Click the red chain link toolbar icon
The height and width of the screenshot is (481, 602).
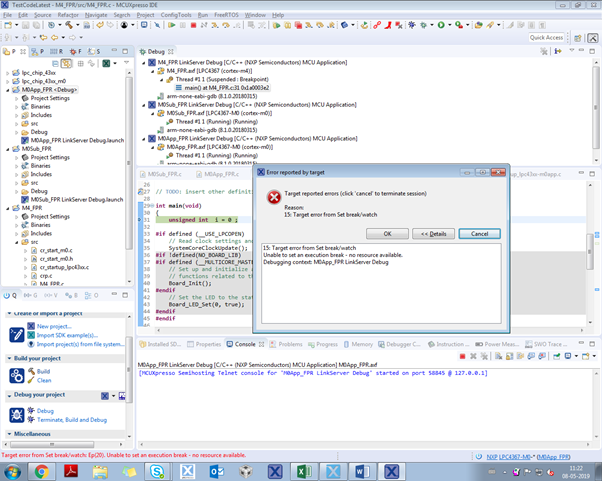pos(377,25)
